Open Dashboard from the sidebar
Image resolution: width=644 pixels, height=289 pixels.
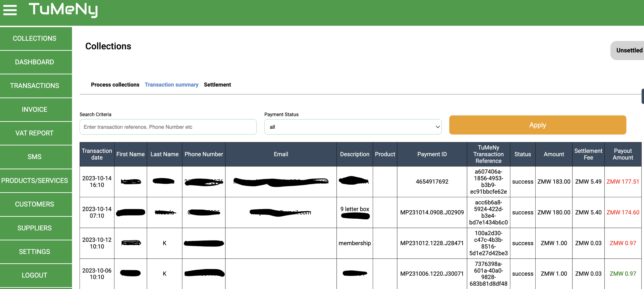point(35,62)
